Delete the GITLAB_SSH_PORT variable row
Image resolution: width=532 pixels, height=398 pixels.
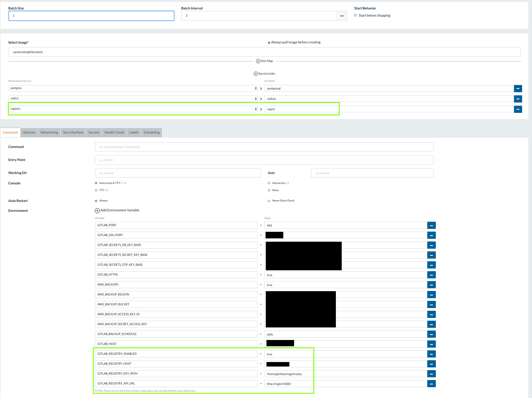[x=431, y=235]
